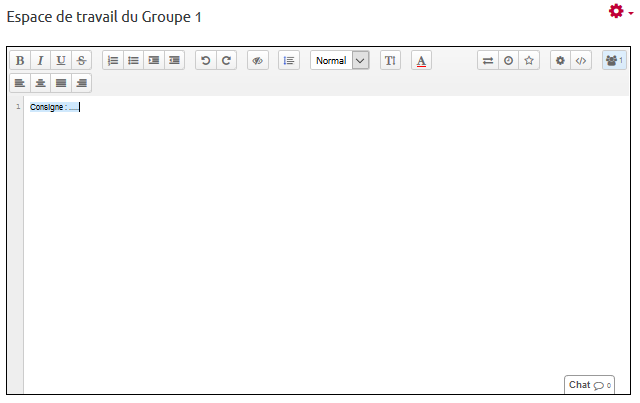Open the Chat panel
This screenshot has width=640, height=403.
click(589, 385)
